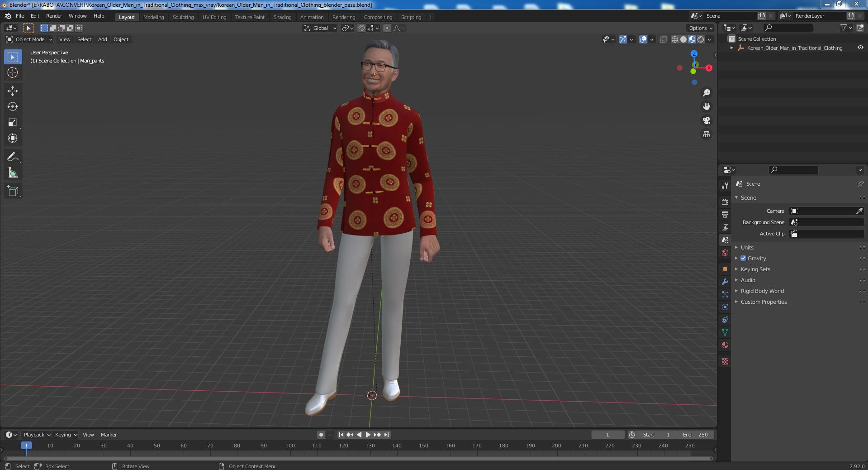Image resolution: width=868 pixels, height=470 pixels.
Task: Activate the Move tool
Action: [13, 91]
